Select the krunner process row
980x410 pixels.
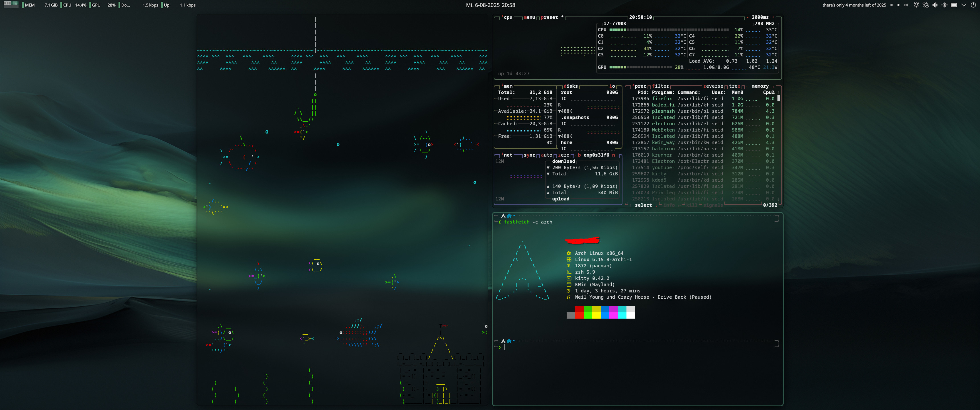click(x=703, y=155)
